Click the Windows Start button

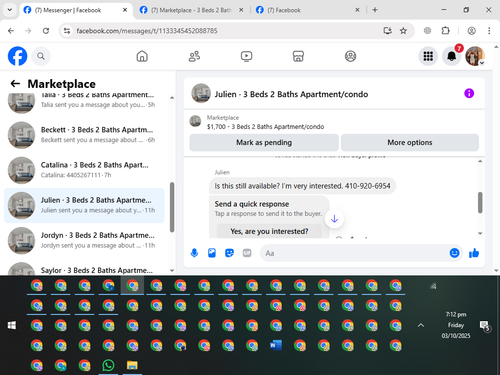[x=12, y=325]
